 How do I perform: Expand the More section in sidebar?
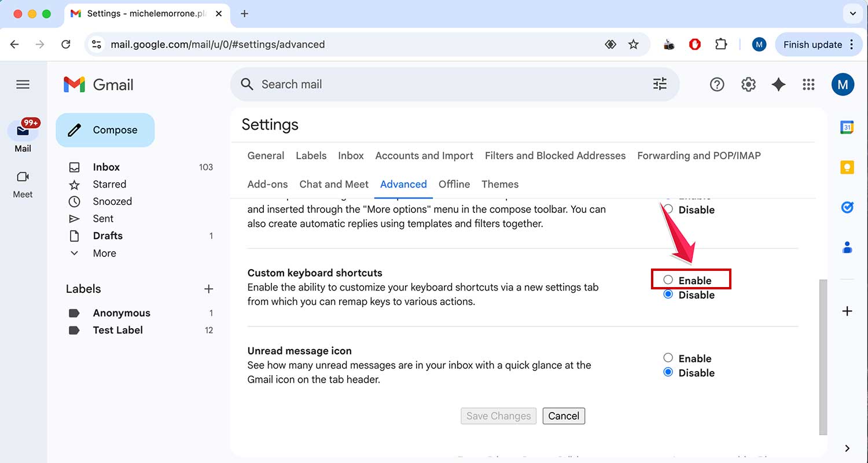click(104, 253)
